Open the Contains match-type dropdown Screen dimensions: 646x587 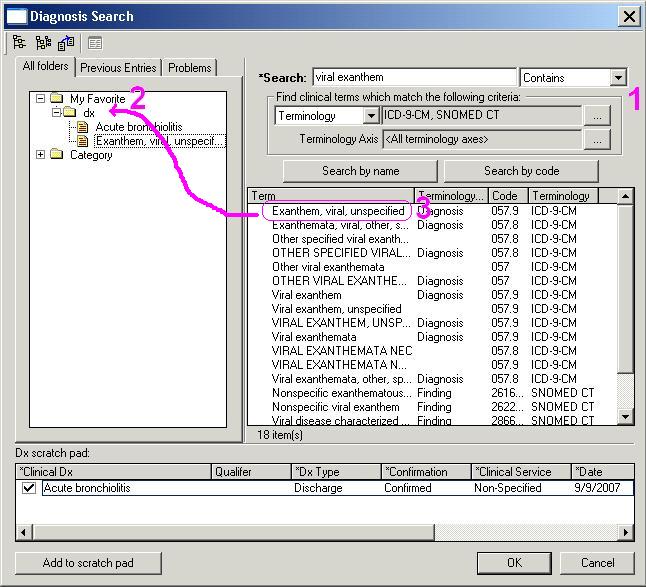pos(618,77)
